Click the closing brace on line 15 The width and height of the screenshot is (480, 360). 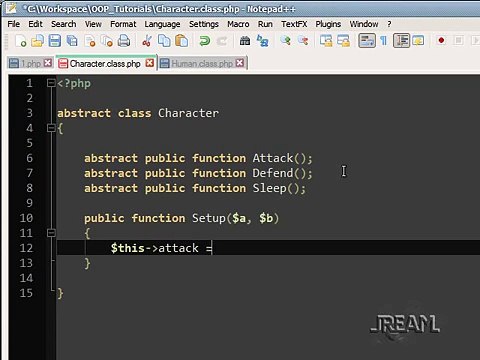pos(60,293)
